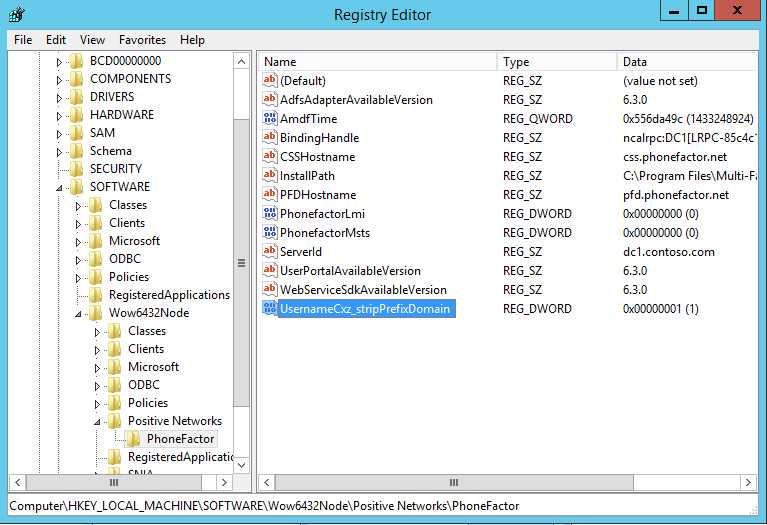
Task: Click the Name column header
Action: click(378, 62)
